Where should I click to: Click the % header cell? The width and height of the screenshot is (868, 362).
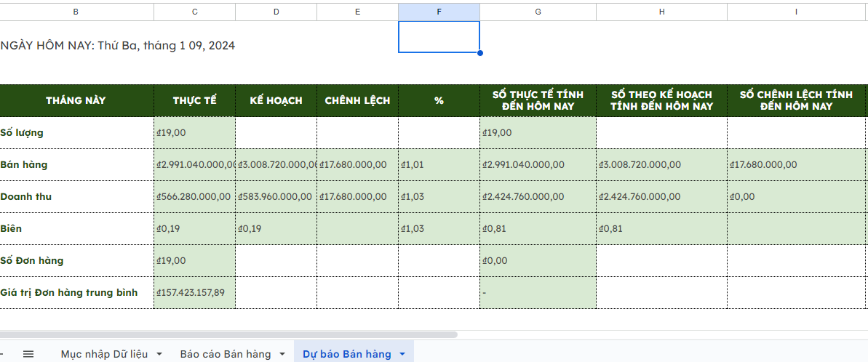[439, 100]
